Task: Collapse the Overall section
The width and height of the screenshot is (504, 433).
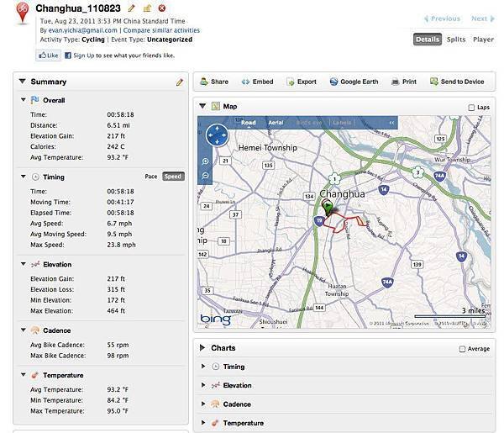Action: (24, 100)
